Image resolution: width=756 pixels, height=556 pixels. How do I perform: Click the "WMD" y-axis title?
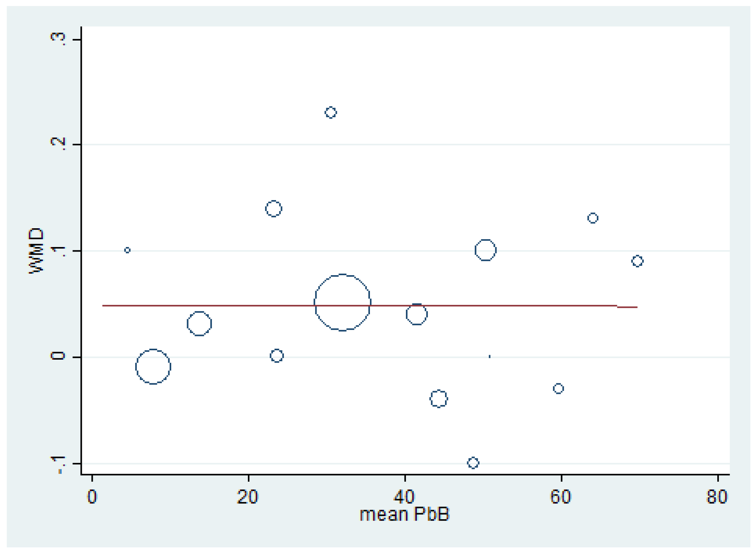(36, 251)
